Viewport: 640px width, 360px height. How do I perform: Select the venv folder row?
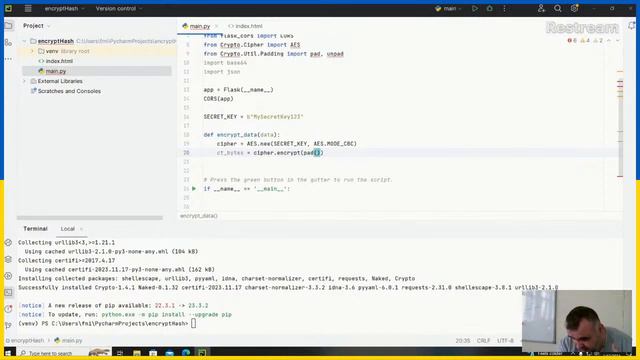(97, 51)
